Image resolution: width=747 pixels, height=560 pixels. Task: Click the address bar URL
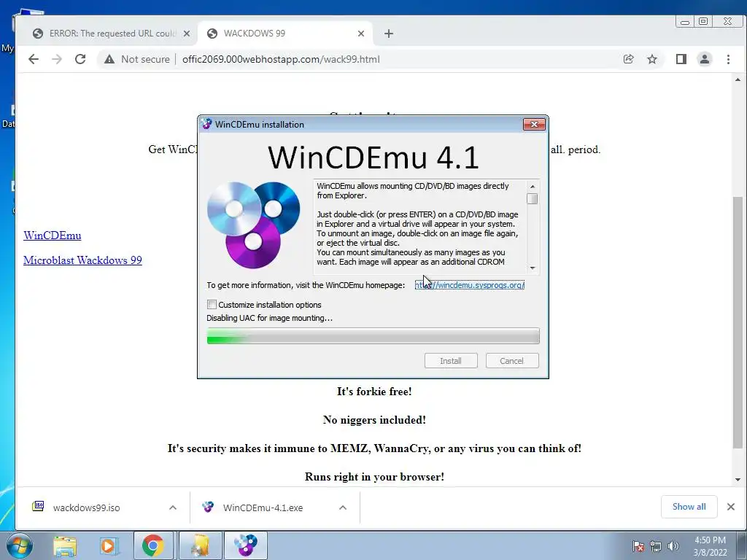pyautogui.click(x=281, y=60)
